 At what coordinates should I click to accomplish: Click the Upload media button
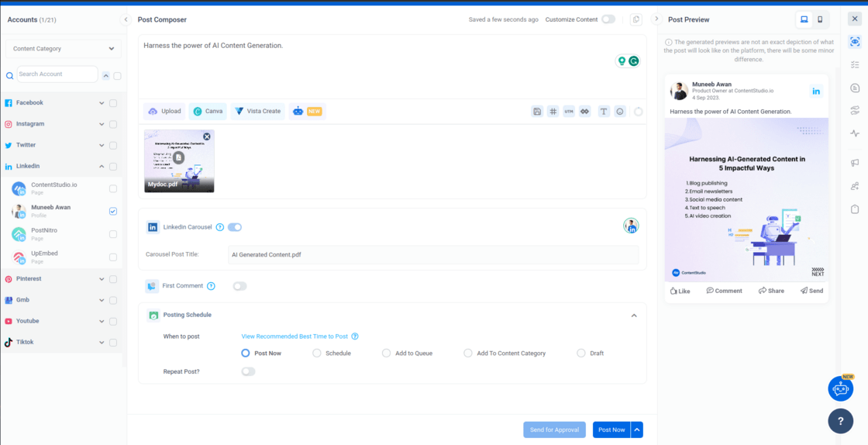[164, 112]
